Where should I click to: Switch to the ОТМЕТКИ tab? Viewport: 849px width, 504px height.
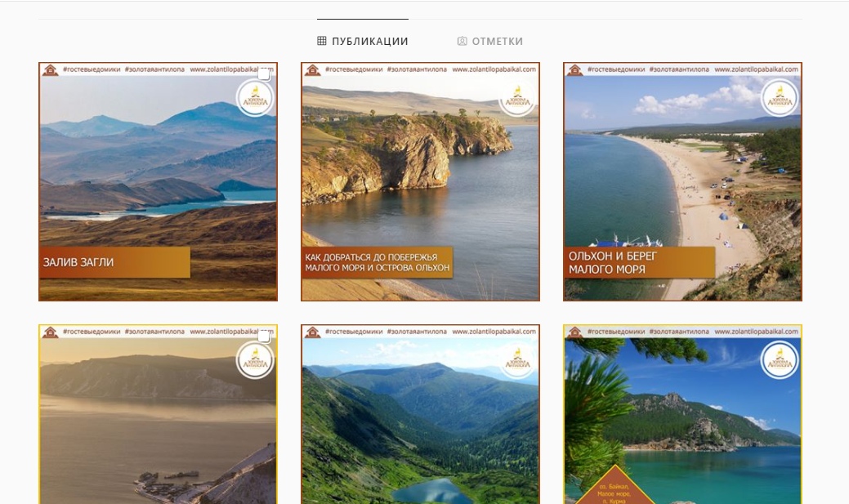(490, 41)
